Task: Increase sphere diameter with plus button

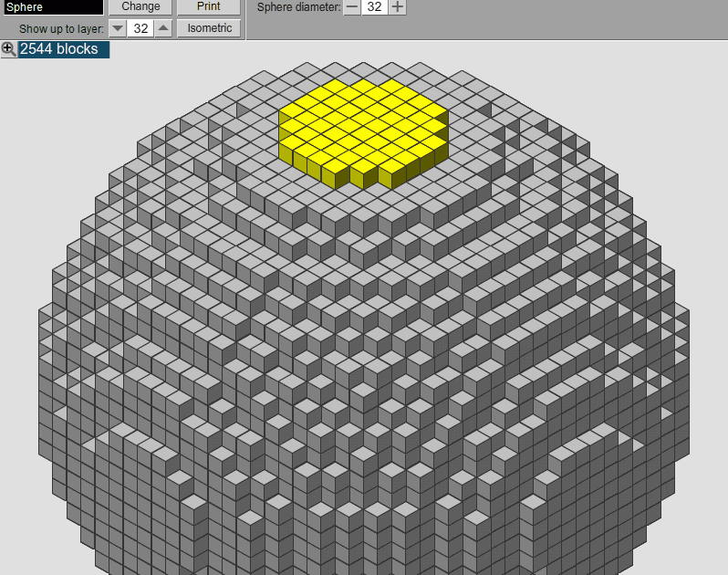Action: (x=398, y=7)
